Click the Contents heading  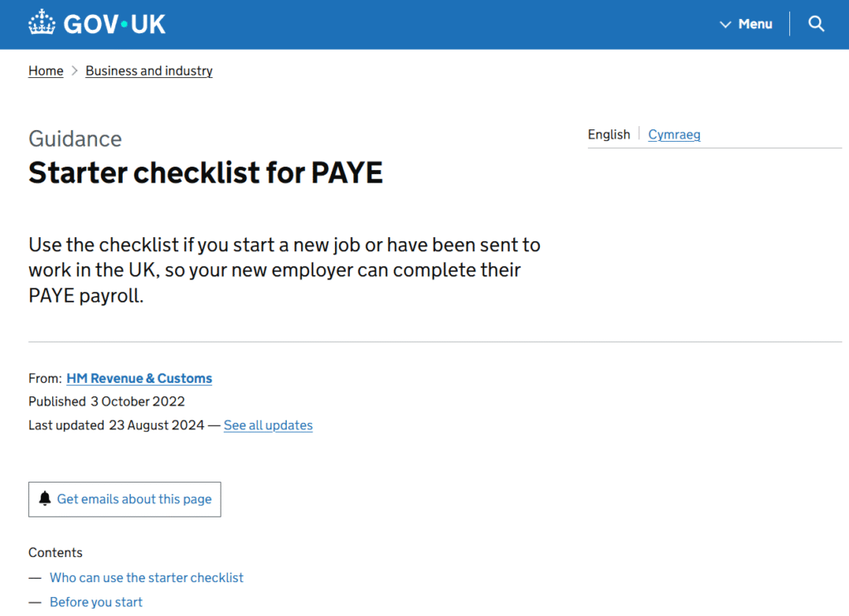point(56,552)
